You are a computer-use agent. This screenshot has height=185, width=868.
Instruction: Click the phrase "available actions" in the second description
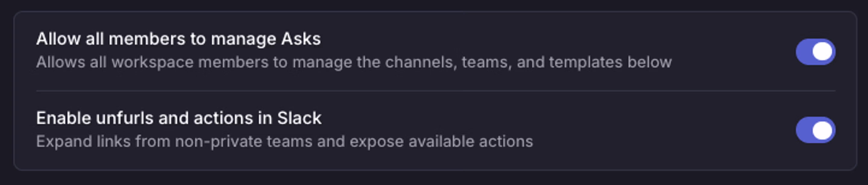tap(470, 141)
